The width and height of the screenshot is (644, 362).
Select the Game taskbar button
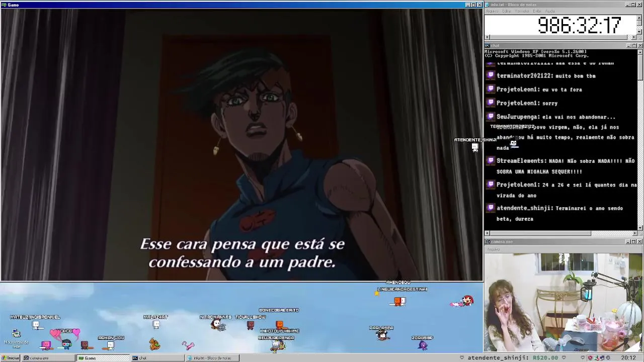point(103,358)
